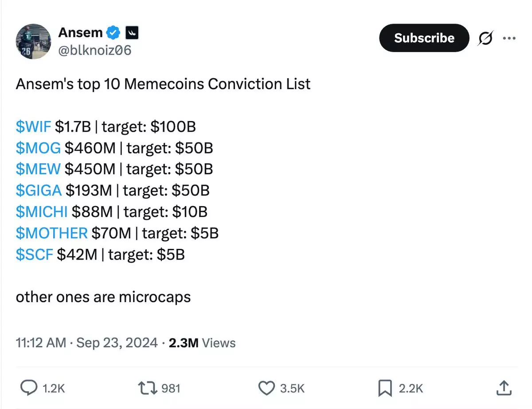Screen dimensions: 532x409
Task: Open Ansem's profile picture
Action: click(34, 41)
